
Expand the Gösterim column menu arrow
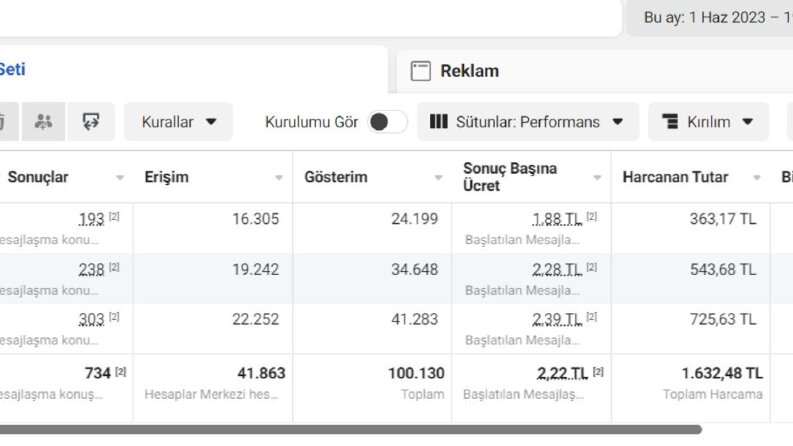coord(438,177)
